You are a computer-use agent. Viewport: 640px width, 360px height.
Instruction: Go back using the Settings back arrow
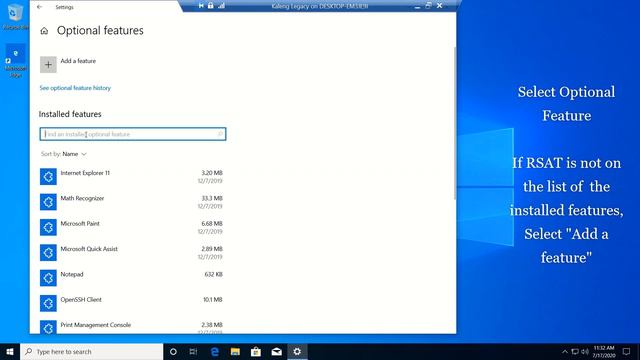coord(40,7)
